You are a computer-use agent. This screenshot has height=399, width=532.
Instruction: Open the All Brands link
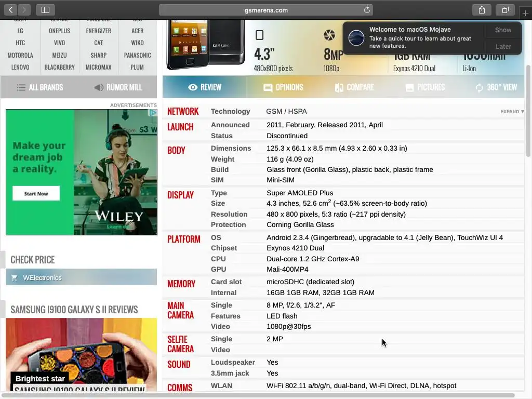point(40,87)
